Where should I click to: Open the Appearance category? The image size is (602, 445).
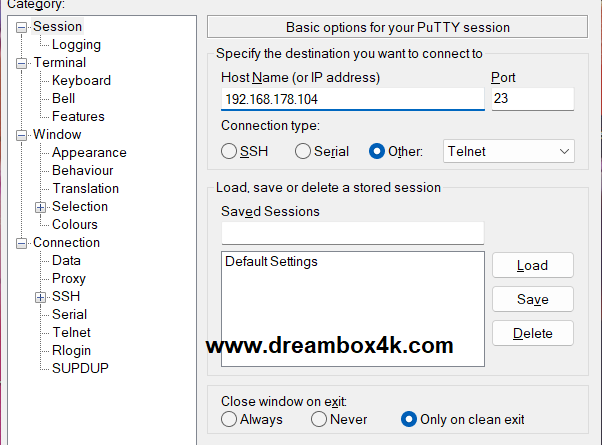[89, 153]
